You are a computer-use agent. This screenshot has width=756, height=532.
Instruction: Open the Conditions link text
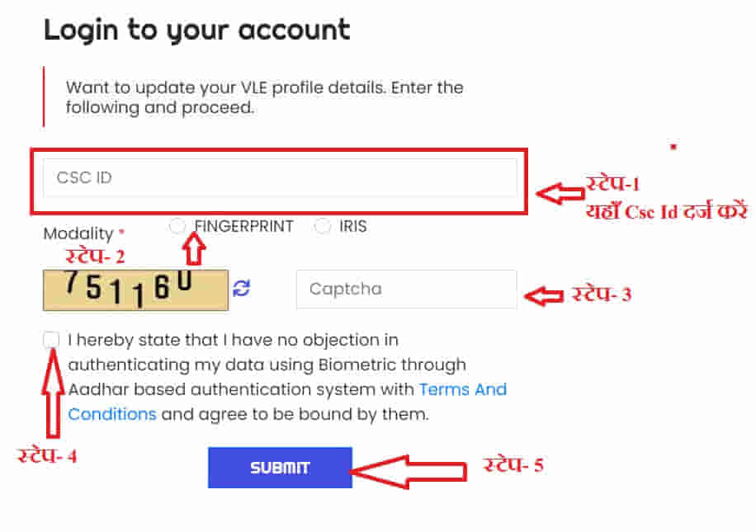(112, 414)
